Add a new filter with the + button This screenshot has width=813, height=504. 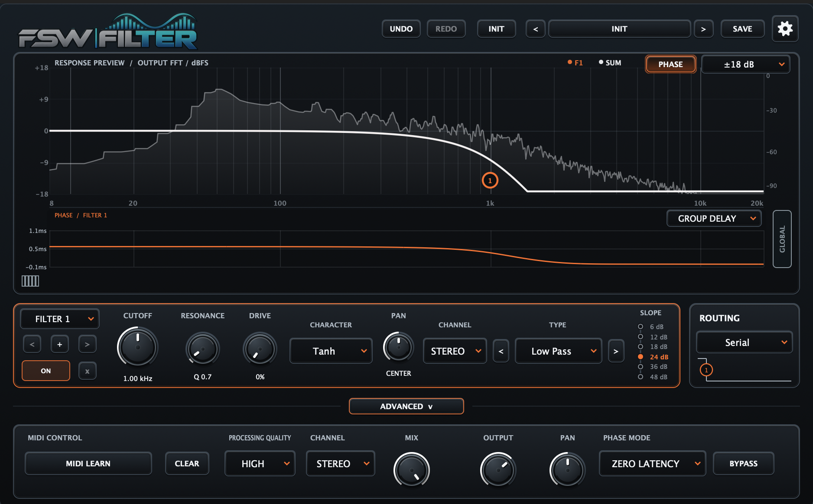(60, 344)
